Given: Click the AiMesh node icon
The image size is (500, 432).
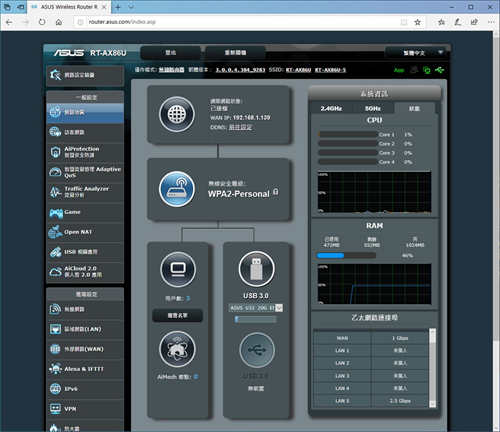Looking at the screenshot, I should [x=177, y=349].
